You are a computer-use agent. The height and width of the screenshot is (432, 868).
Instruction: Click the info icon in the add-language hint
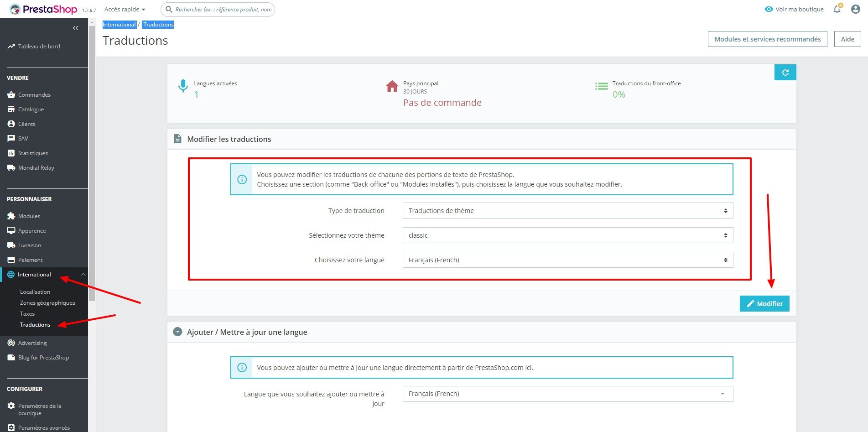[242, 368]
